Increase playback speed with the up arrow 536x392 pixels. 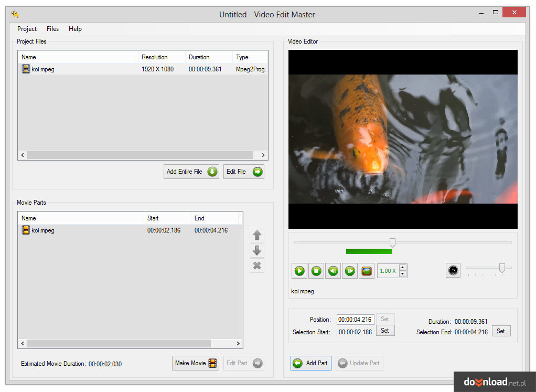(x=403, y=268)
